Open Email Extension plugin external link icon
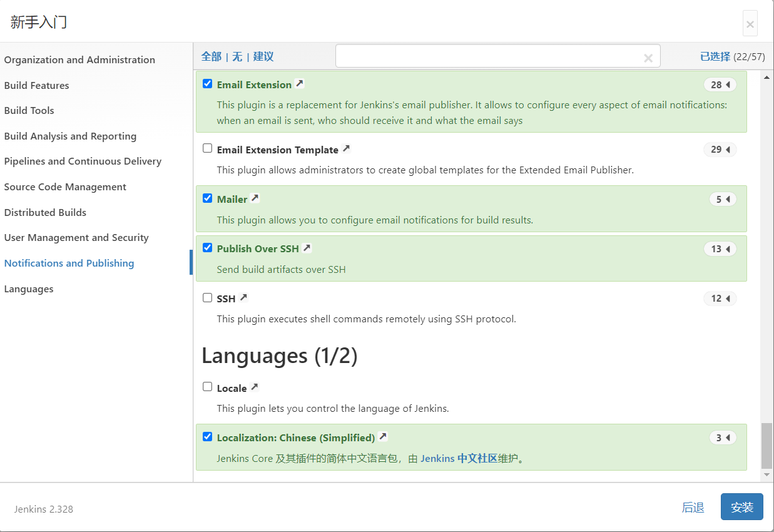Image resolution: width=774 pixels, height=532 pixels. [x=300, y=84]
